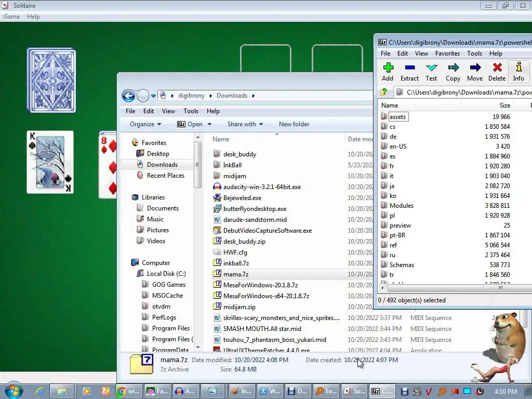Image resolution: width=532 pixels, height=399 pixels.
Task: Open the Edit menu in Explorer
Action: coord(148,111)
